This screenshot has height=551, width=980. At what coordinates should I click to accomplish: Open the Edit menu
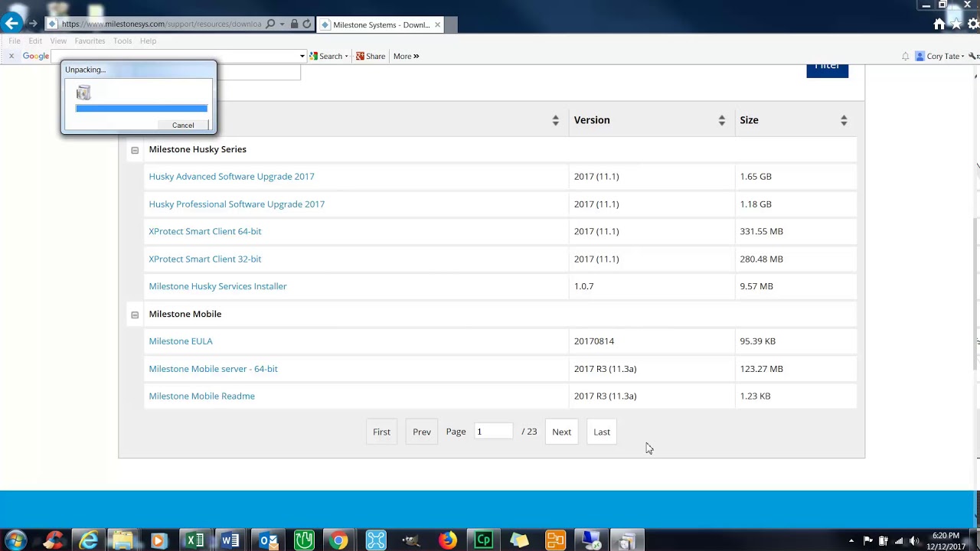click(35, 41)
